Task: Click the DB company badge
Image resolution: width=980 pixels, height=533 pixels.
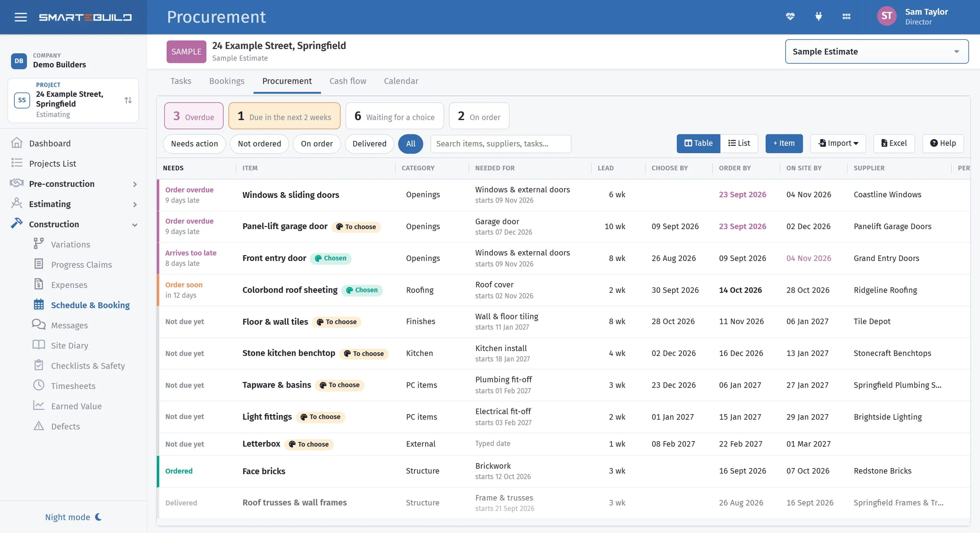Action: [x=19, y=61]
